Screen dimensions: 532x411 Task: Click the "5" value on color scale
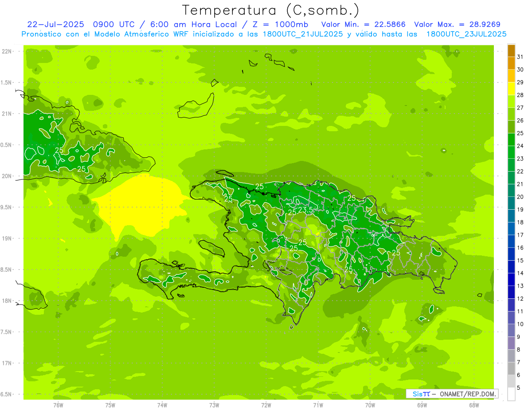click(519, 388)
